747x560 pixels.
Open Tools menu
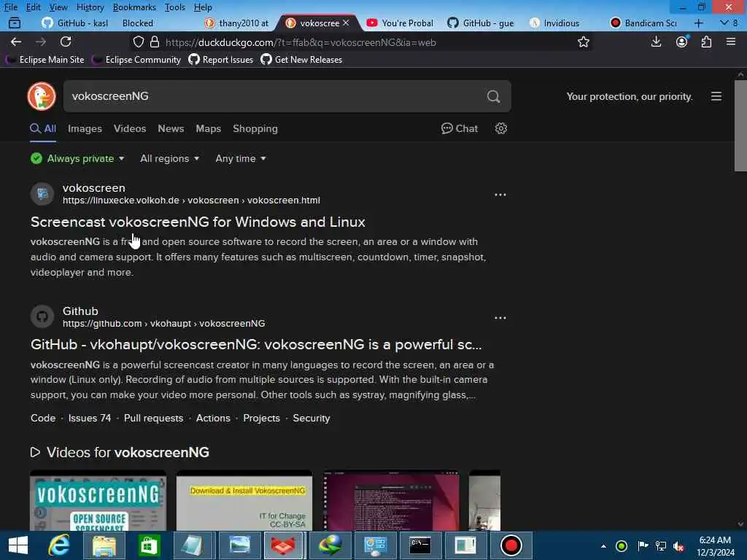click(x=175, y=7)
